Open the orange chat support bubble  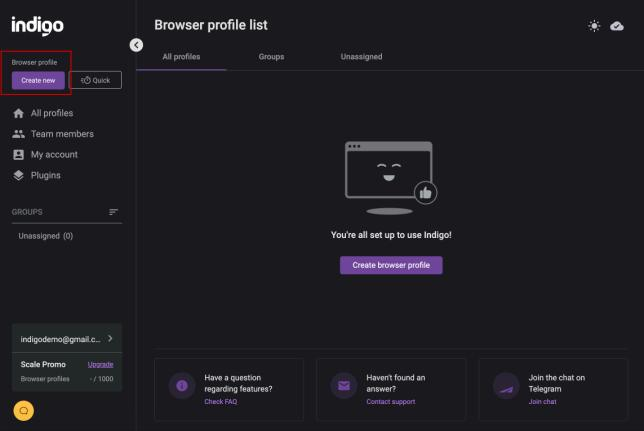(22, 409)
